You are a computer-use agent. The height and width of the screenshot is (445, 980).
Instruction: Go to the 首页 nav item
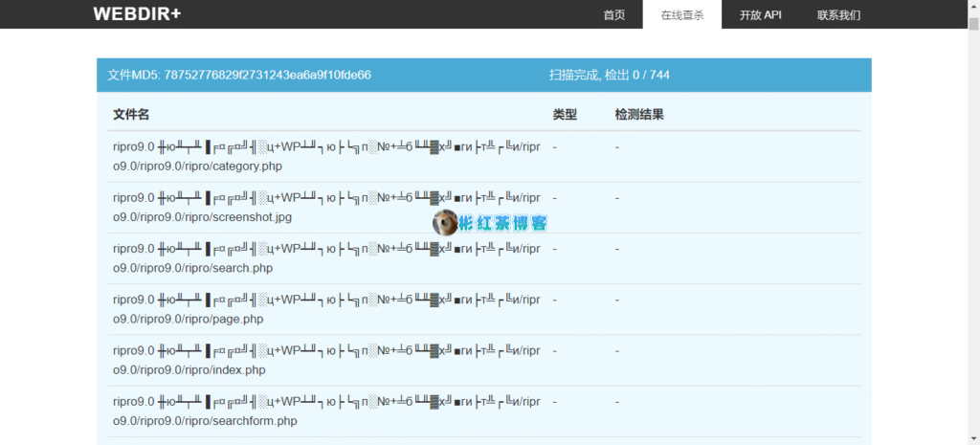[x=614, y=15]
